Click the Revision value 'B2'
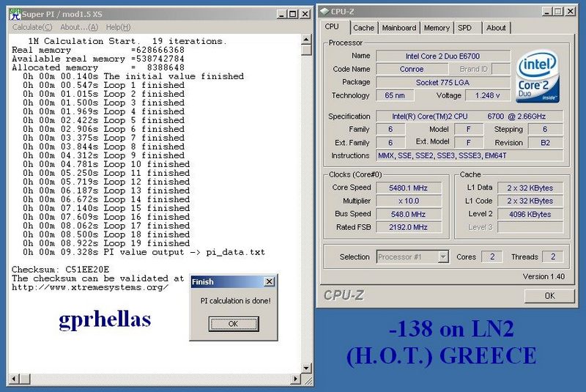Viewport: 586px width, 392px height. [545, 143]
